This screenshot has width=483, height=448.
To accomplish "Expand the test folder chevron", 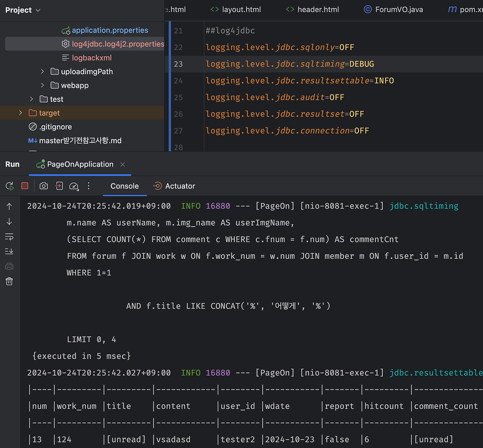I will 31,99.
